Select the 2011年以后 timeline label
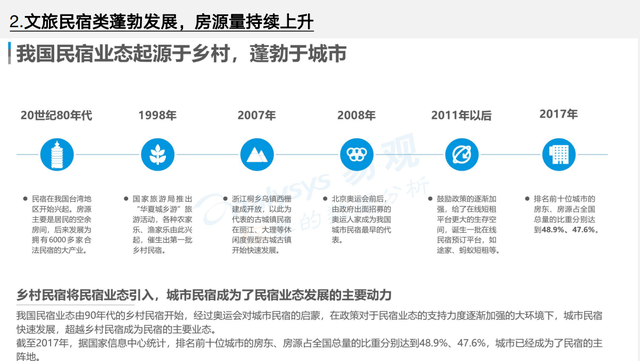The height and width of the screenshot is (361, 640). (x=461, y=116)
